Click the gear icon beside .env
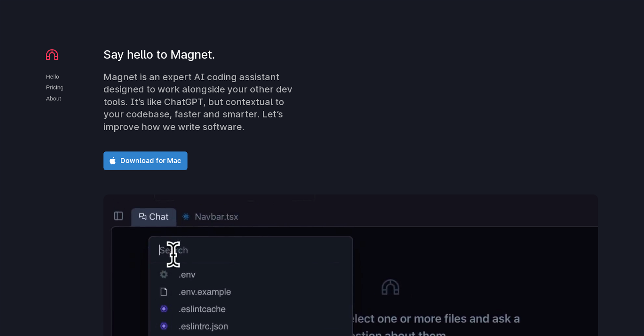The height and width of the screenshot is (336, 644). 164,274
